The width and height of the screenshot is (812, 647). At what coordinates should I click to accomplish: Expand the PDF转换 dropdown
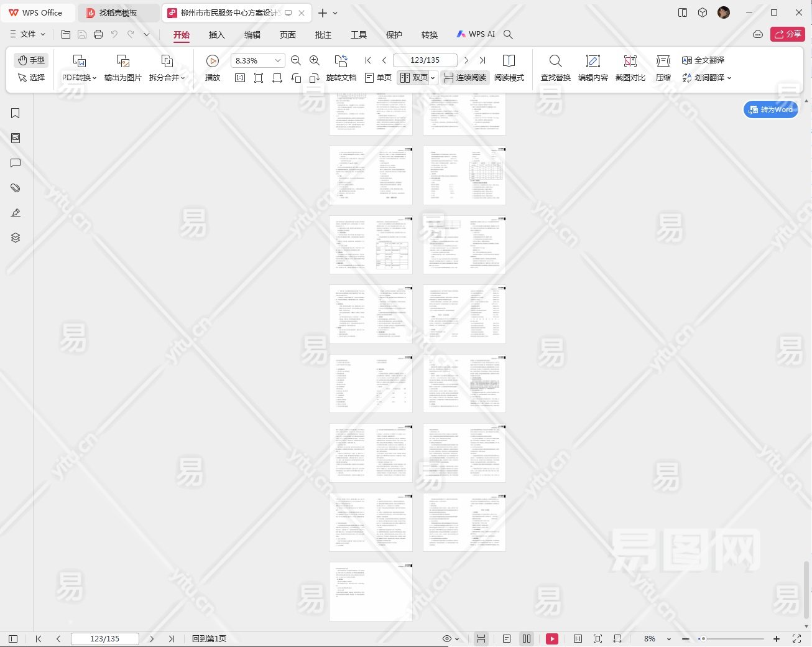pyautogui.click(x=79, y=78)
